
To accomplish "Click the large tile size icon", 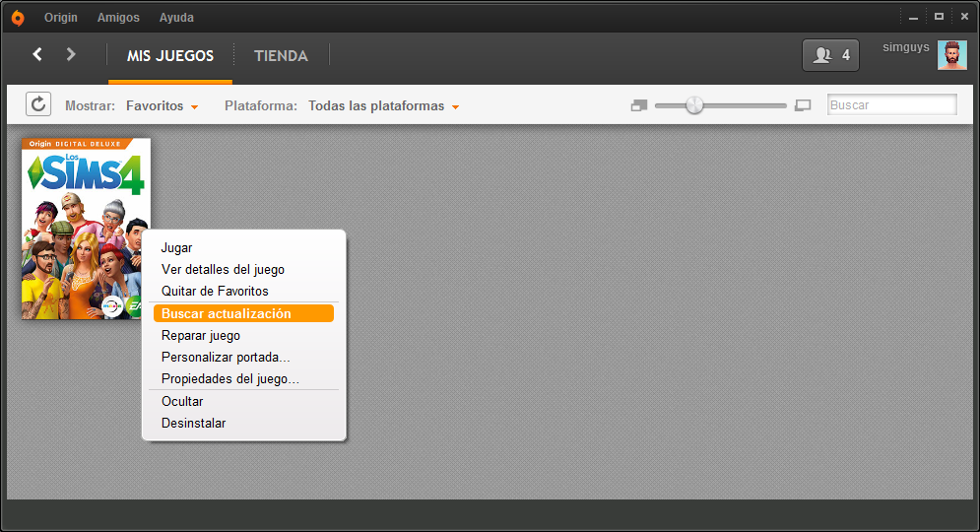I will [803, 105].
